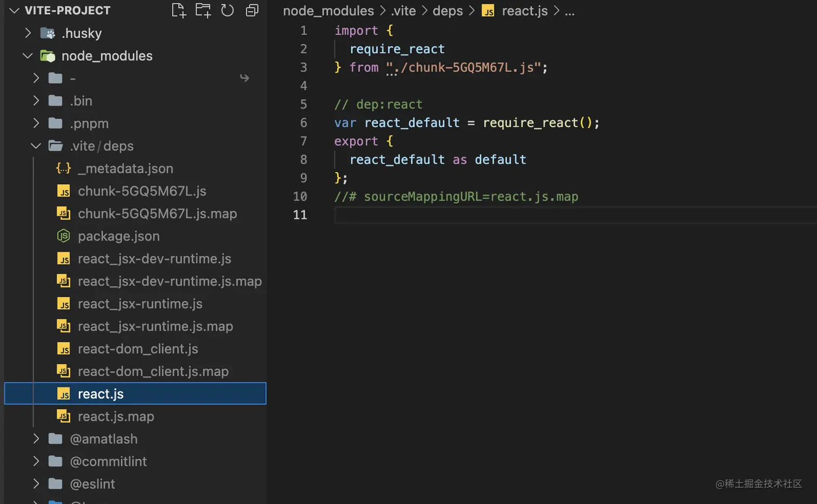Collapse the .vite/deps folder chevron
Viewport: 817px width, 504px height.
36,146
